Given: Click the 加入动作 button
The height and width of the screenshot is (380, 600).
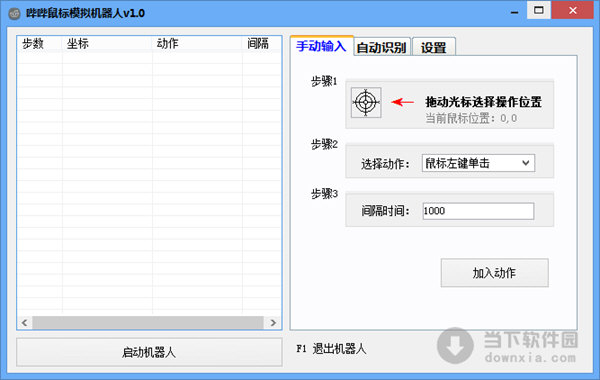Looking at the screenshot, I should (494, 273).
